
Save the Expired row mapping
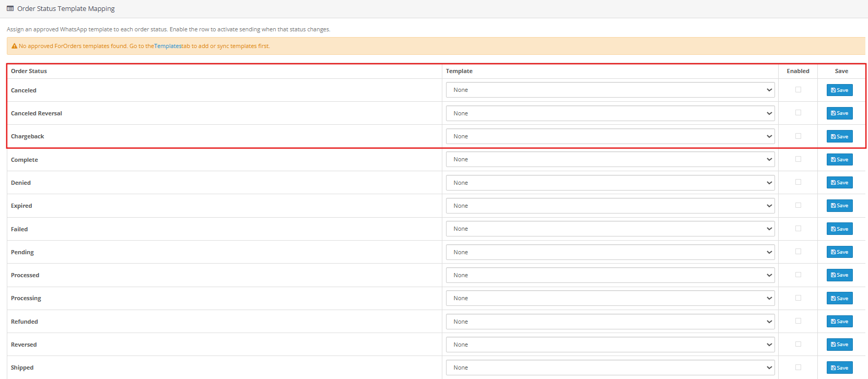pyautogui.click(x=839, y=206)
